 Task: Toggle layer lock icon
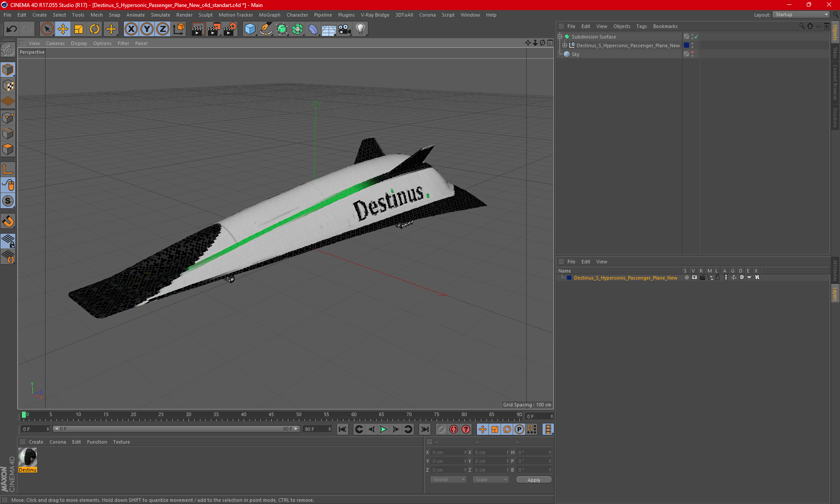(x=717, y=277)
